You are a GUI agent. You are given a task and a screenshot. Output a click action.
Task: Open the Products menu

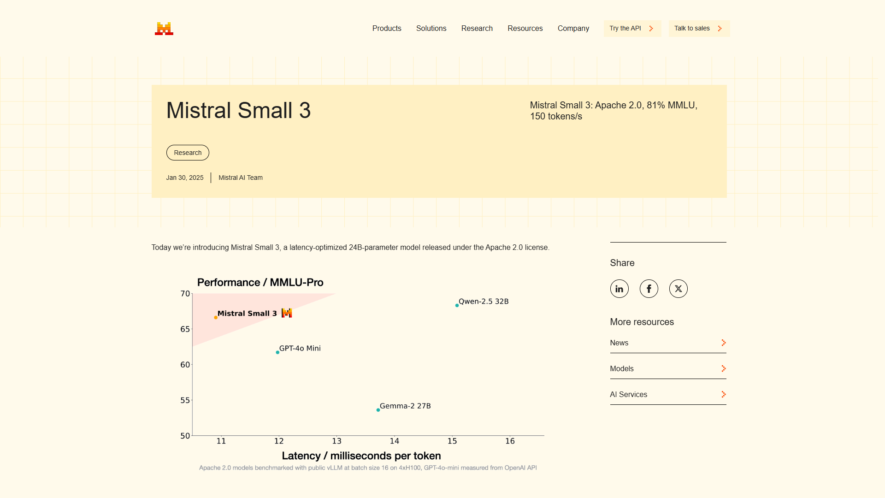(x=387, y=28)
